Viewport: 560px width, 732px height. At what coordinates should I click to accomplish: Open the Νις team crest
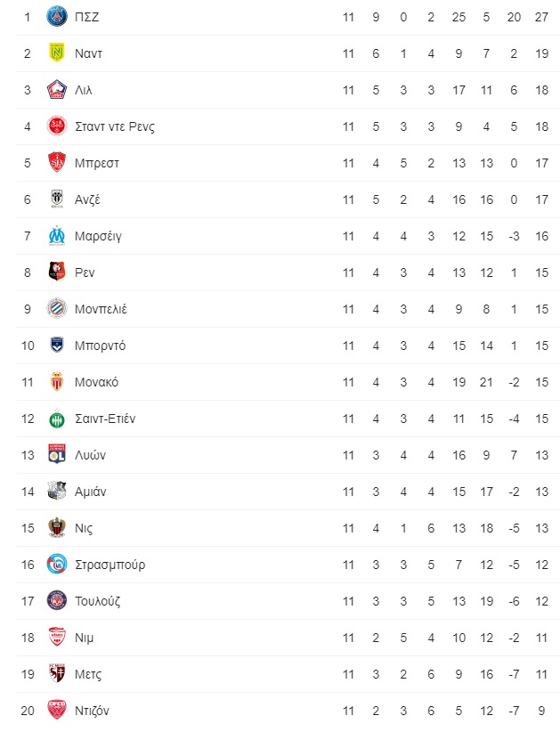click(x=57, y=528)
